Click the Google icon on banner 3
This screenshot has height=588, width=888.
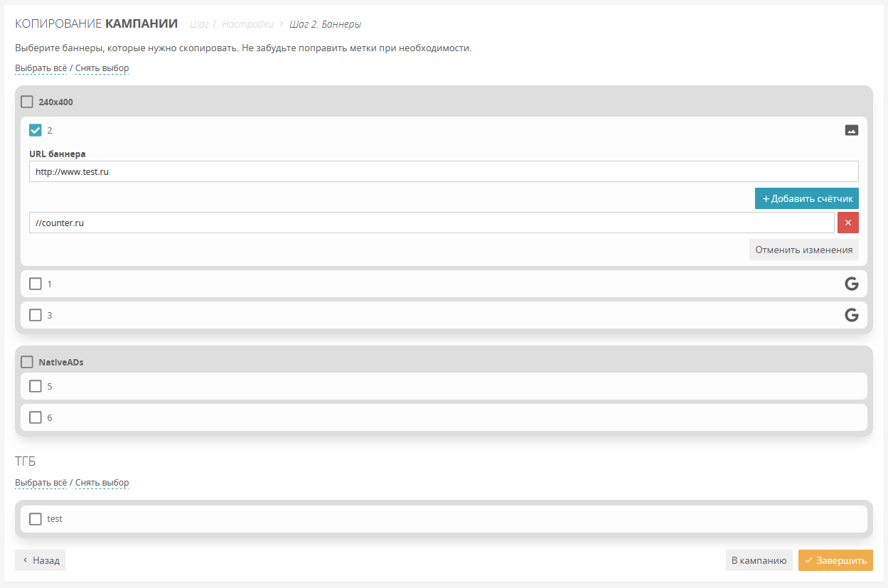pos(851,315)
